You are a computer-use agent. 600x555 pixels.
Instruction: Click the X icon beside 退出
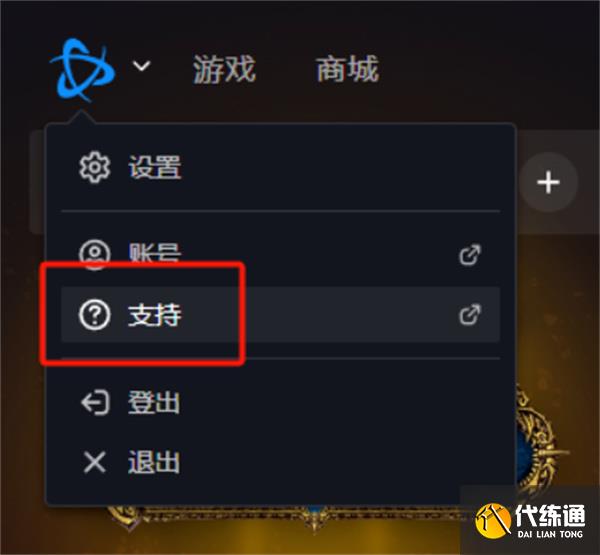(x=95, y=462)
